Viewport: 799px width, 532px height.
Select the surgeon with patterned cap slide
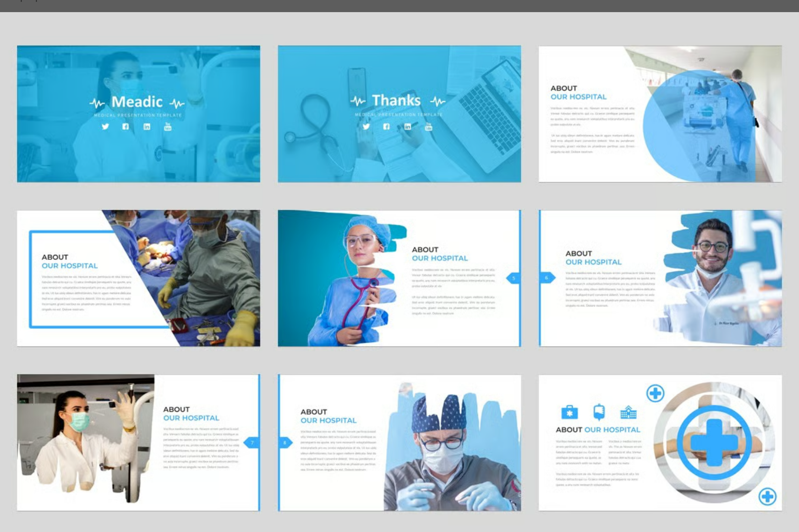tap(399, 442)
